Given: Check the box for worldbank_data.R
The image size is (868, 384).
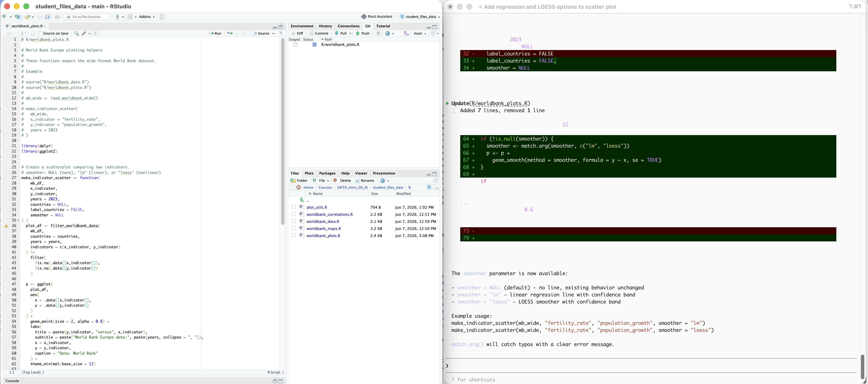Looking at the screenshot, I should click(x=293, y=221).
